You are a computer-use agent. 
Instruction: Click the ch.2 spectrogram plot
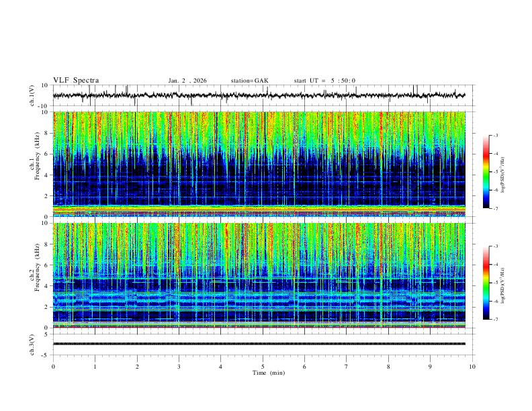pos(259,275)
